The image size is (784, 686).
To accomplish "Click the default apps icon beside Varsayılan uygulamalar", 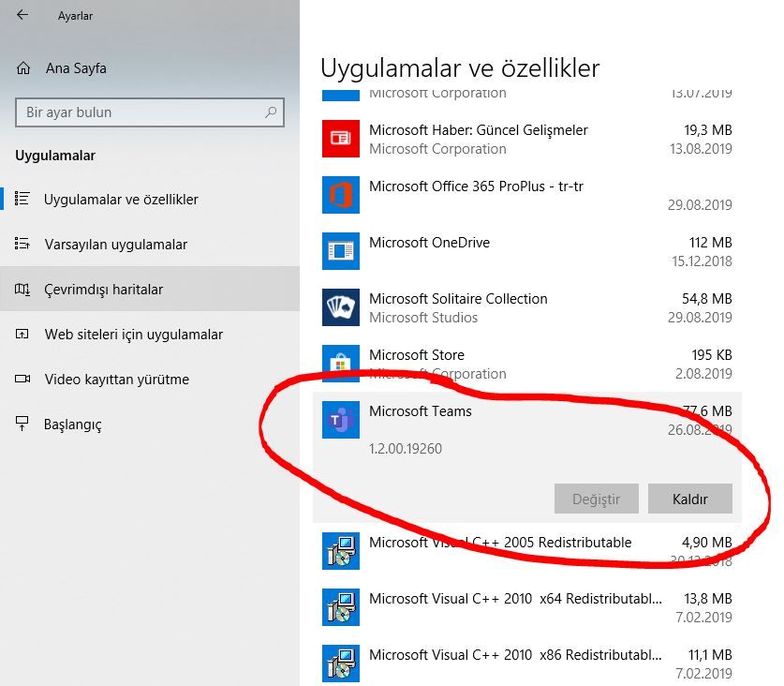I will (22, 244).
